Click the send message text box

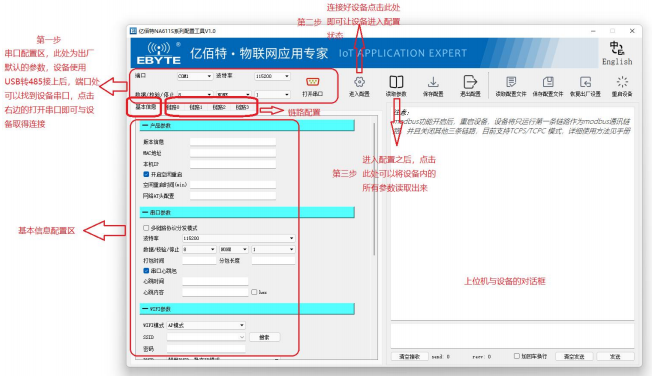point(512,335)
